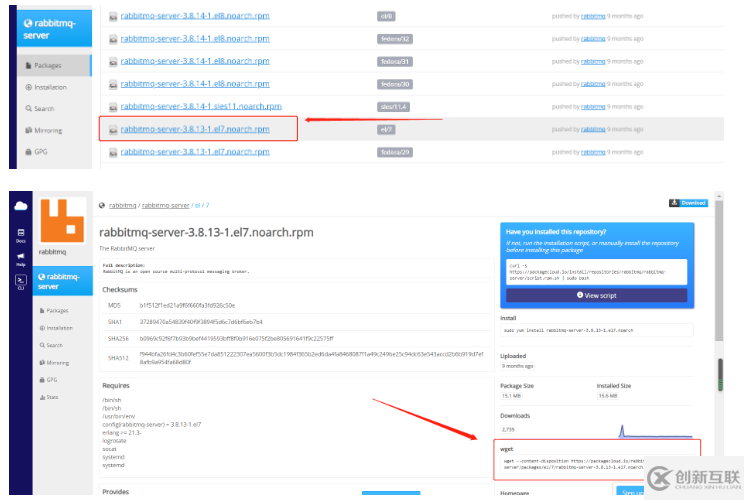The width and height of the screenshot is (744, 500).
Task: Select the 15.6 MB installed size value
Action: [607, 396]
